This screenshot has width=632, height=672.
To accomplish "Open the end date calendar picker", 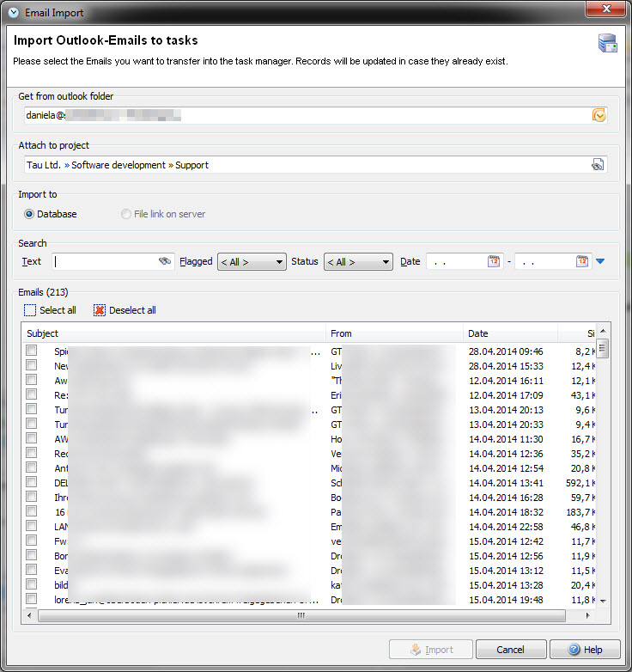I will pyautogui.click(x=582, y=261).
